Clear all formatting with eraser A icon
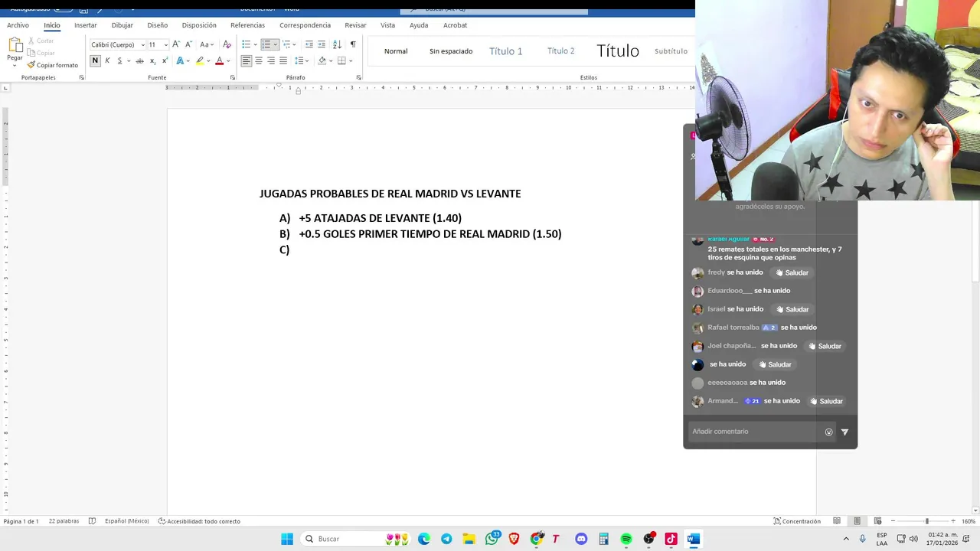Image resolution: width=980 pixels, height=551 pixels. pyautogui.click(x=227, y=44)
